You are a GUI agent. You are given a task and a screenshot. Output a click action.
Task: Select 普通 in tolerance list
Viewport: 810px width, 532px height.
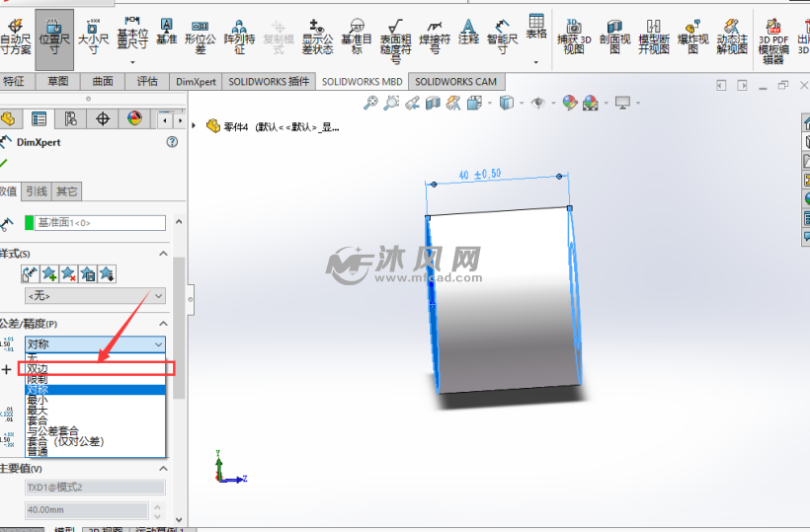(96, 451)
